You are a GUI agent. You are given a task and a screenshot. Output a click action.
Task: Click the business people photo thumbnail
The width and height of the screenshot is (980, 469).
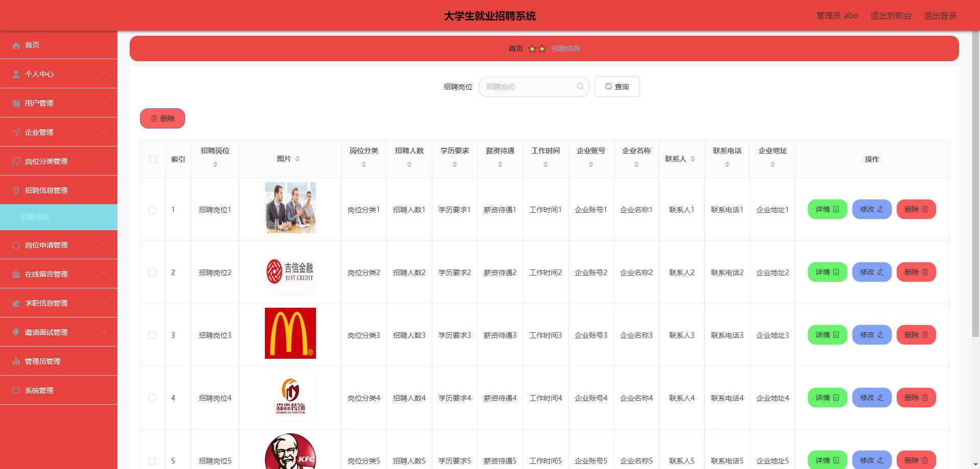[290, 208]
